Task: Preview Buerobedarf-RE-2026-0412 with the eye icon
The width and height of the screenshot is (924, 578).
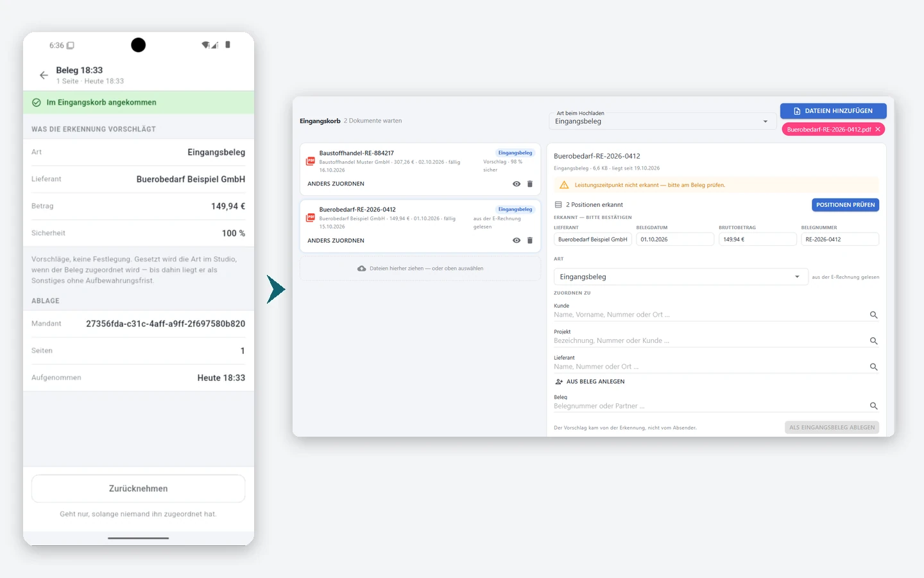Action: [x=517, y=240]
